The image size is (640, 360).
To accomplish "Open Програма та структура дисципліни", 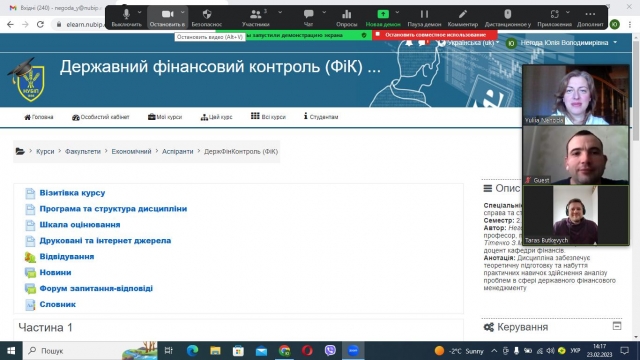I will [x=113, y=209].
